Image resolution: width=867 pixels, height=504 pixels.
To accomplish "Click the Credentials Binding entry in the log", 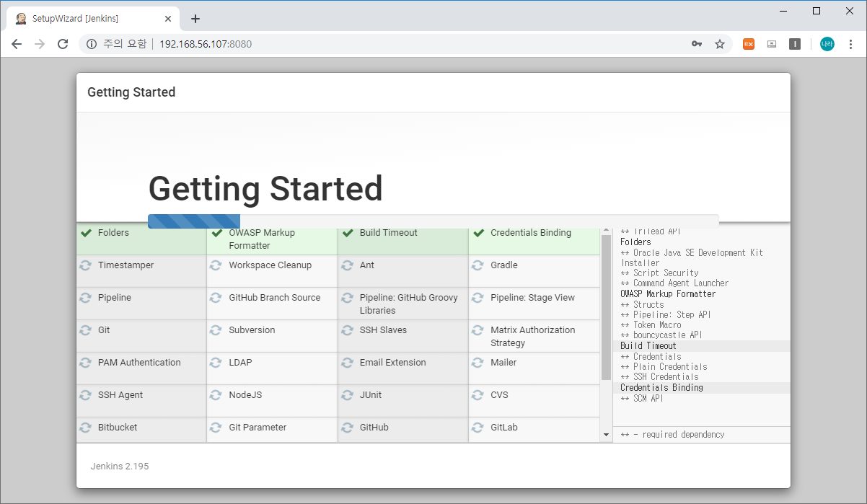I will click(x=661, y=388).
